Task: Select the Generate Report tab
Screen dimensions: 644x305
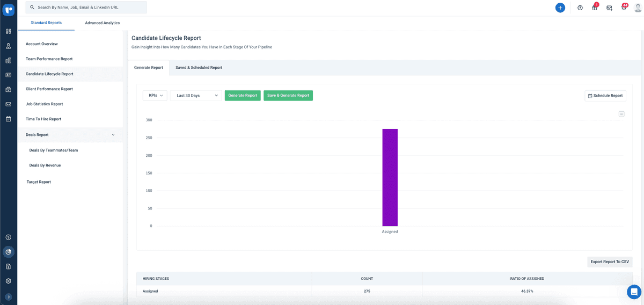Action: [x=149, y=68]
